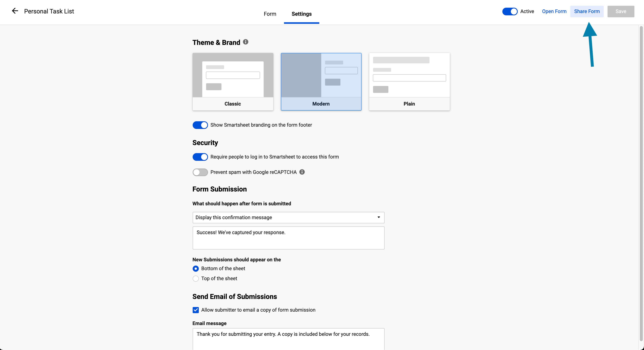Click the Email message text box
644x350 pixels.
[x=288, y=339]
